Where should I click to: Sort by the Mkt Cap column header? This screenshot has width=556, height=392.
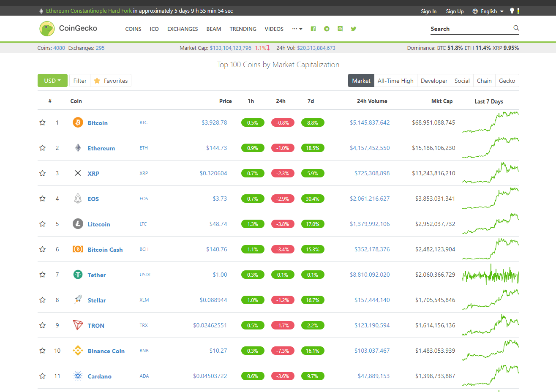pyautogui.click(x=442, y=101)
